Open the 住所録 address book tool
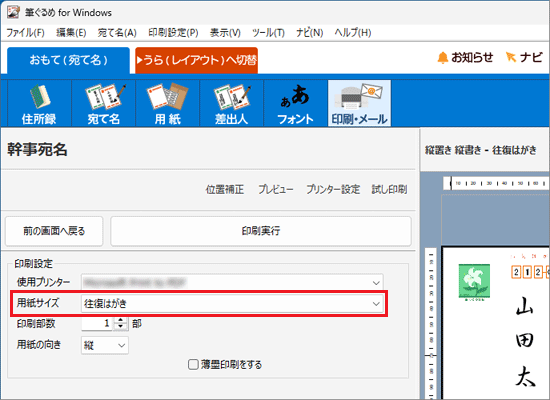The width and height of the screenshot is (550, 400). [x=39, y=104]
